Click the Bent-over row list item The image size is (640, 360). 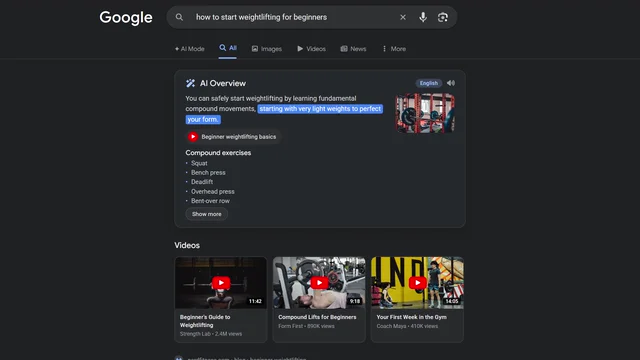[210, 201]
